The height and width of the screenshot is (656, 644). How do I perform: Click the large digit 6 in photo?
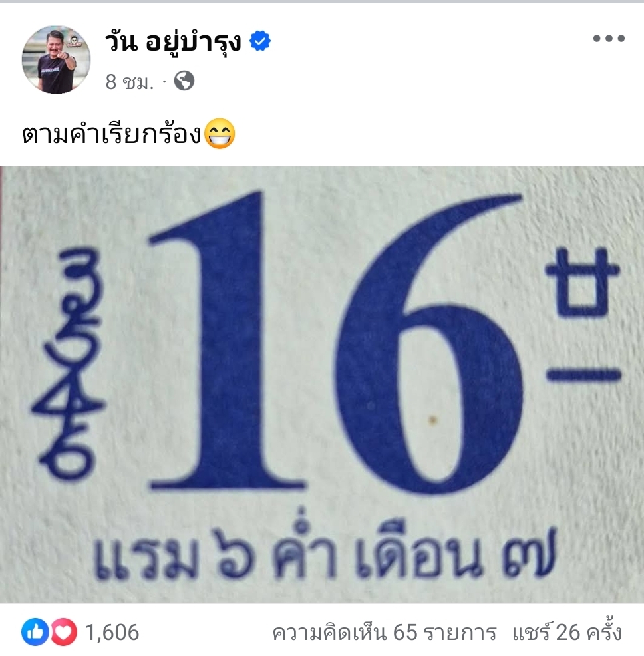coord(428,344)
